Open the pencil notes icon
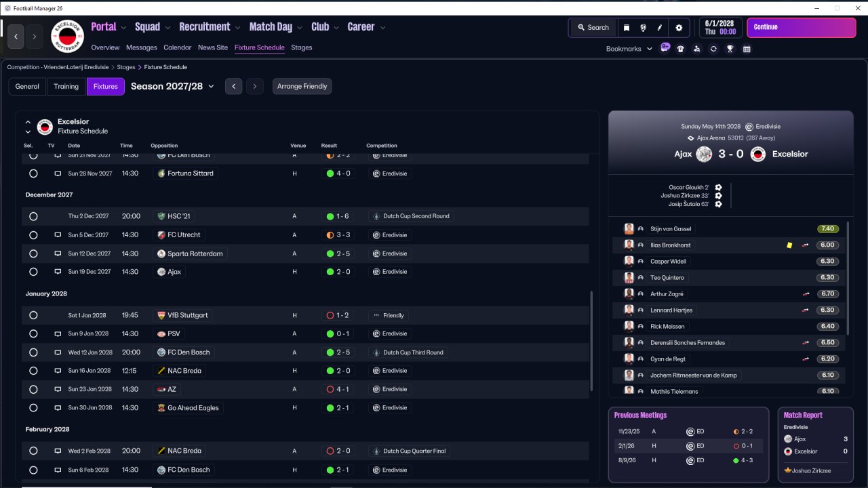The height and width of the screenshot is (488, 868). pos(660,28)
